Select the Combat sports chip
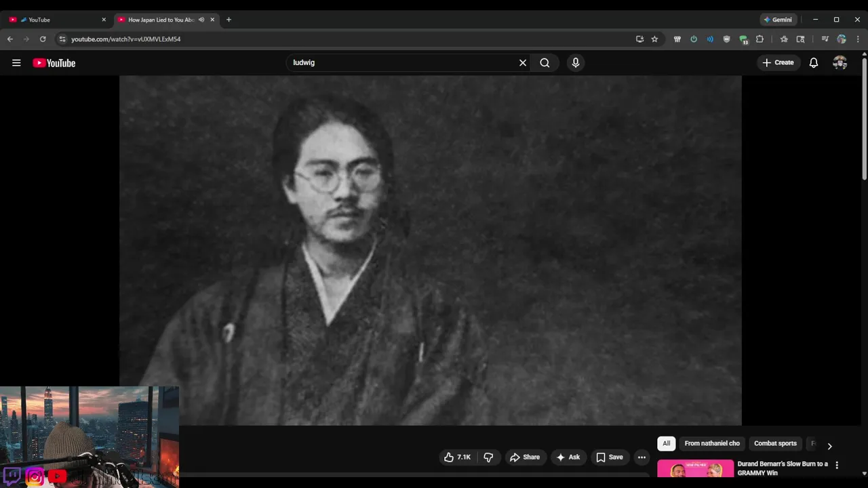The image size is (868, 488). coord(775,443)
